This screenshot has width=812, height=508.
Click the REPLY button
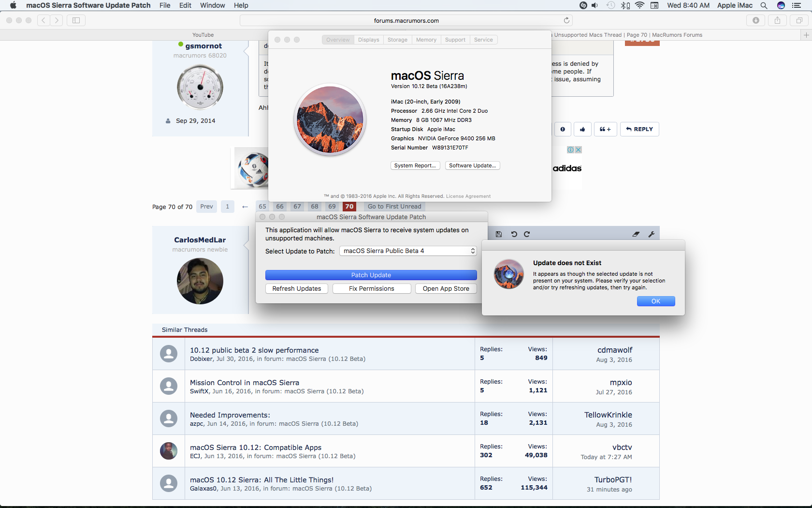[639, 129]
